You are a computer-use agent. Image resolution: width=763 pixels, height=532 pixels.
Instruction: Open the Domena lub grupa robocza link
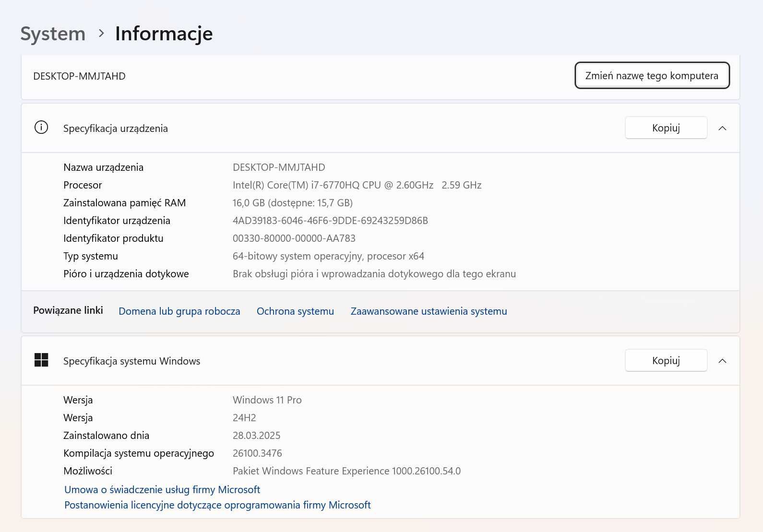coord(179,311)
